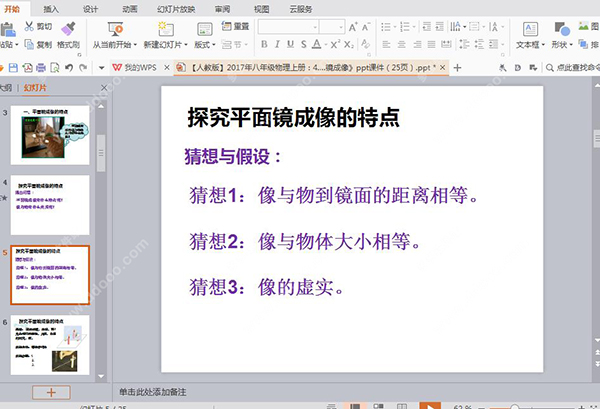Toggle Bold formatting
The height and width of the screenshot is (409, 600).
click(x=264, y=44)
